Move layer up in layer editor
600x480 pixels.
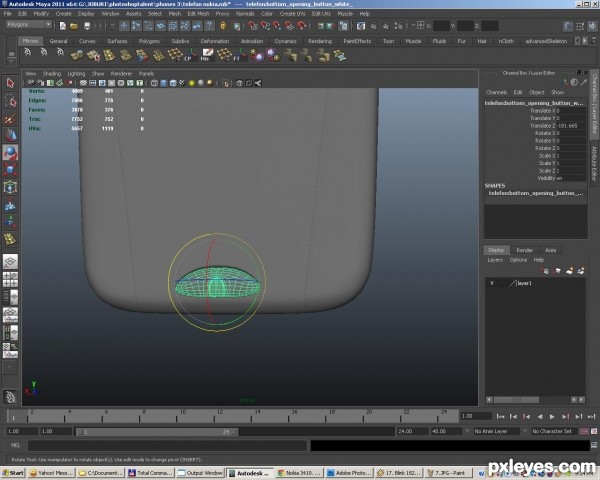coord(546,271)
